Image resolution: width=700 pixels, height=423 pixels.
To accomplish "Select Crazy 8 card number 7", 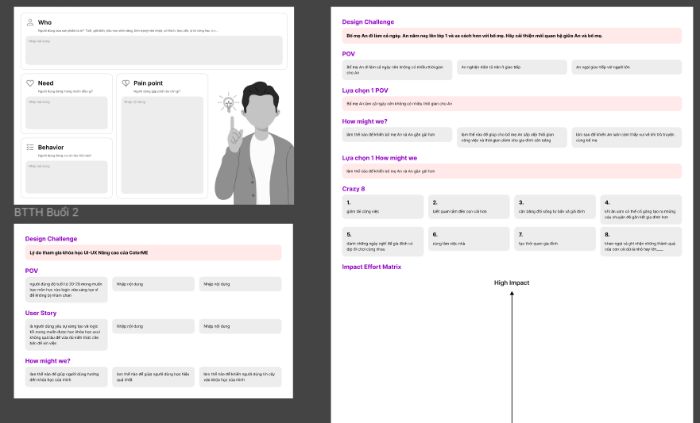I will (x=555, y=239).
